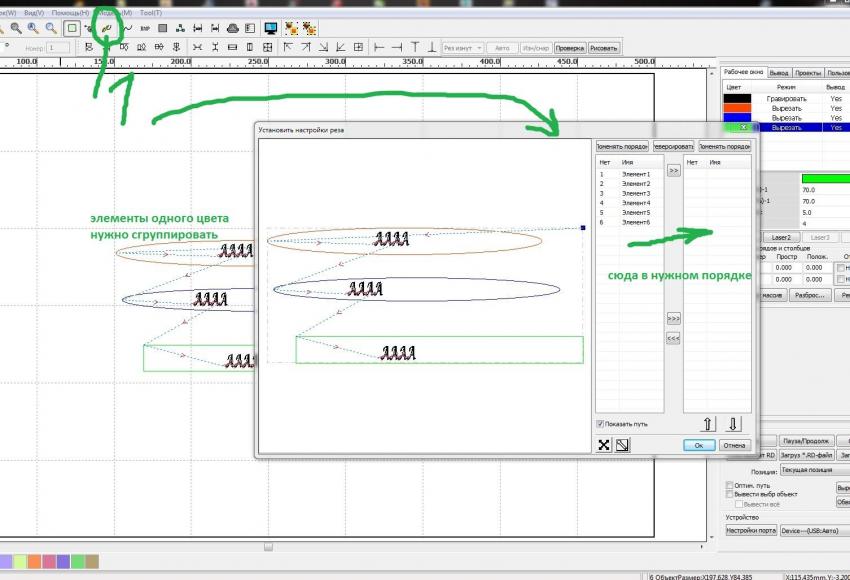
Task: Open the 'Рез изнут' dropdown in toolbar
Action: pos(463,47)
